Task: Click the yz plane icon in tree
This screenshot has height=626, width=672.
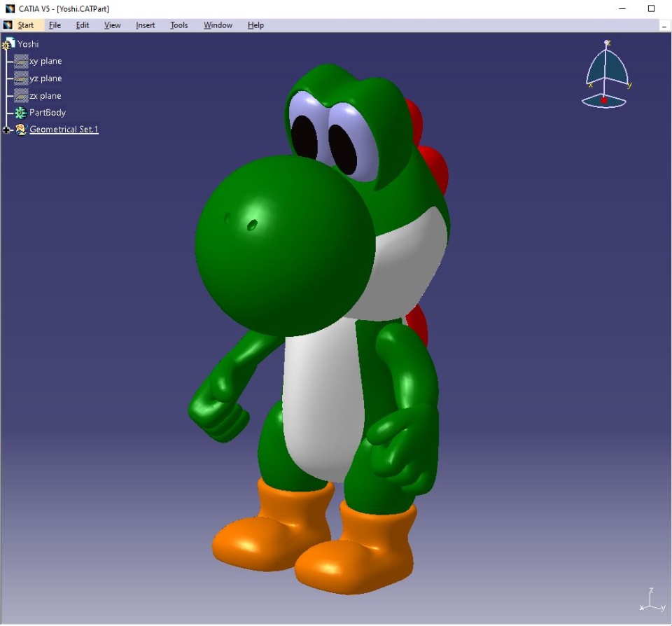Action: (21, 78)
